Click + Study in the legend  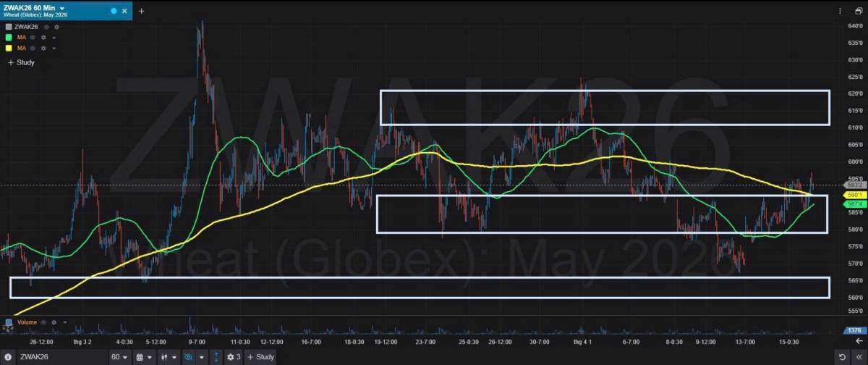click(x=21, y=63)
